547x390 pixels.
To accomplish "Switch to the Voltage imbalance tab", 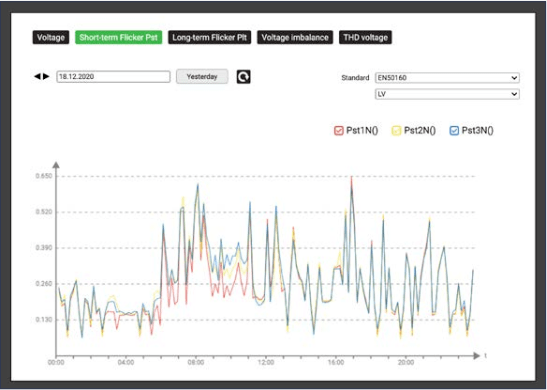I will point(295,38).
